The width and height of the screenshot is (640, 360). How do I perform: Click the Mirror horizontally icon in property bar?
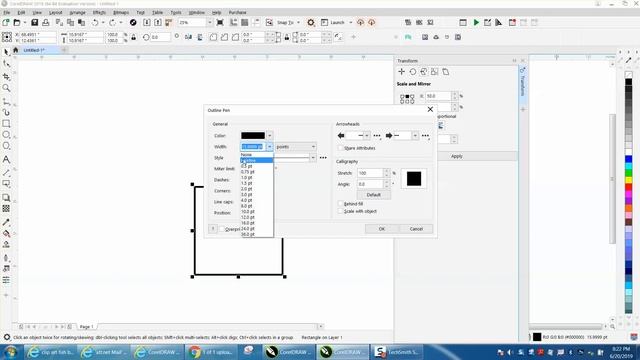188,37
